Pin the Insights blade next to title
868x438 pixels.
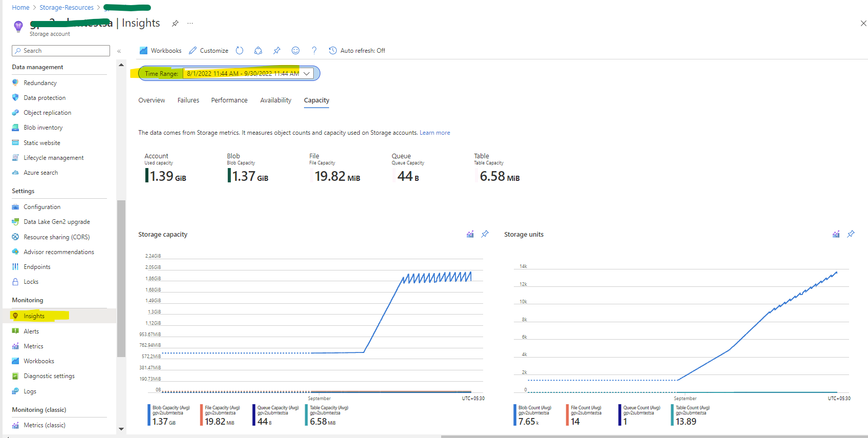point(175,24)
